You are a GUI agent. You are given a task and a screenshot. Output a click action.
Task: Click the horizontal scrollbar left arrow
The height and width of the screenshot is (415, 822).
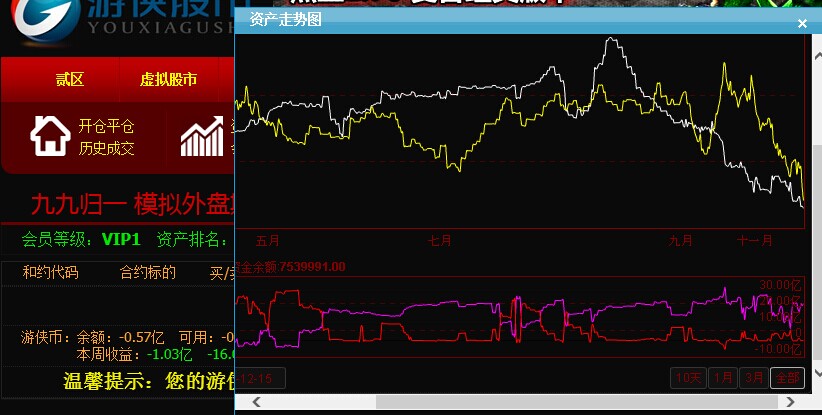[256, 402]
